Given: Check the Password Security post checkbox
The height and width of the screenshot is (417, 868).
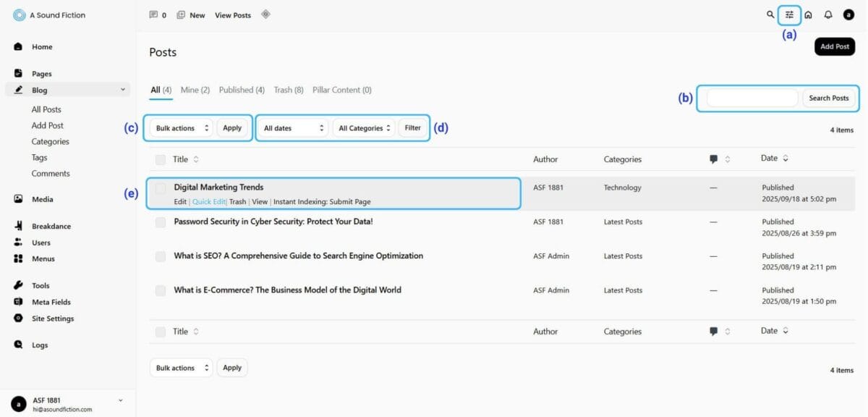Looking at the screenshot, I should [161, 222].
